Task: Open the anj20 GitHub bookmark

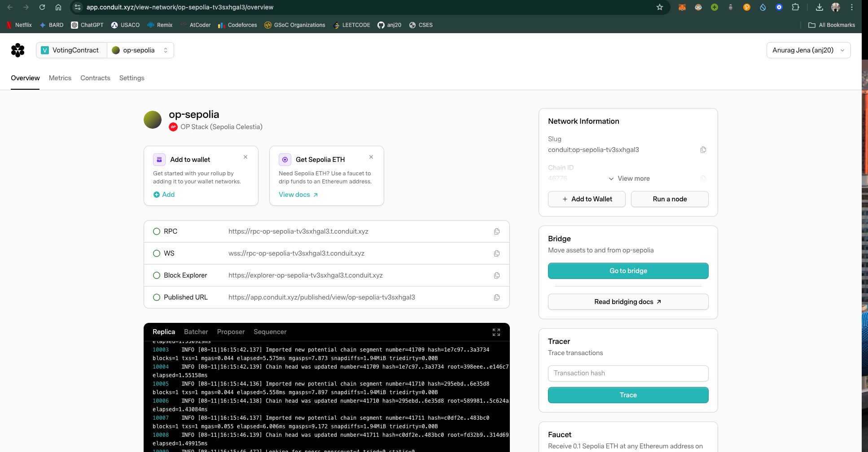Action: (390, 25)
